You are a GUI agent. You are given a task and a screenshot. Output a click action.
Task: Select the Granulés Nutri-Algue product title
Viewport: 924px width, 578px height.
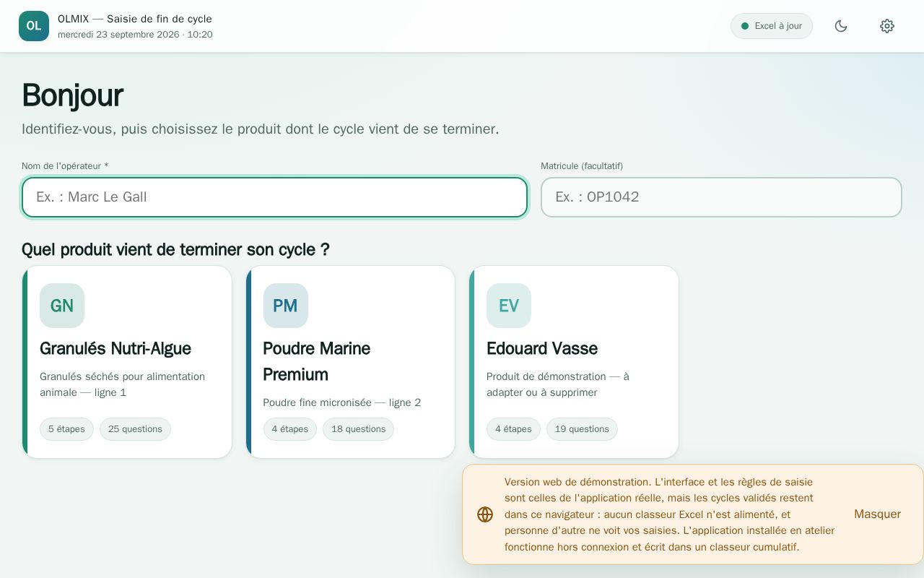click(x=115, y=348)
